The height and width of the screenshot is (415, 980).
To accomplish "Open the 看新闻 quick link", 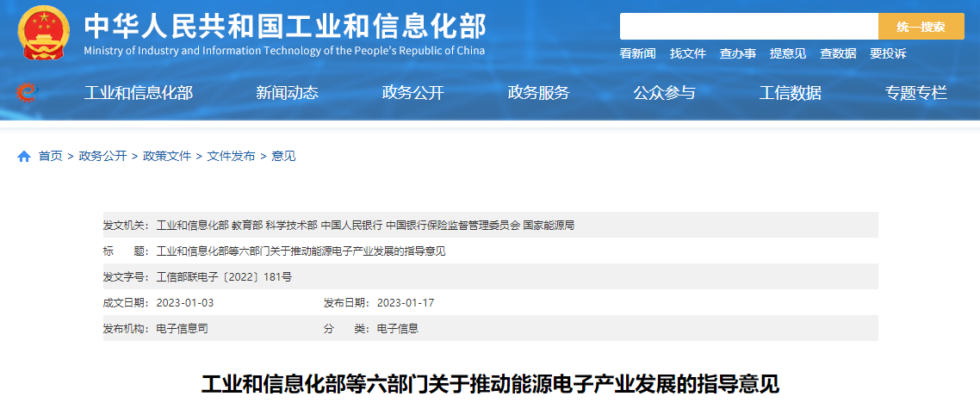I will 637,53.
